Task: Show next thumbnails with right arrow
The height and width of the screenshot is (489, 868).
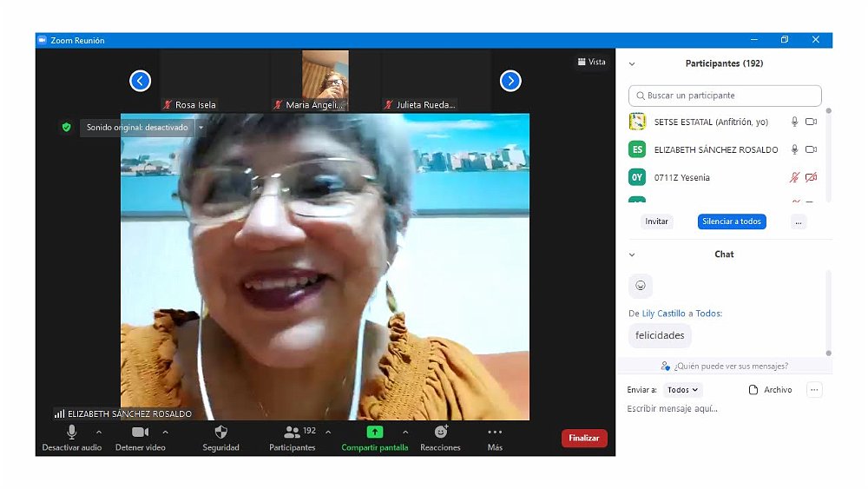Action: coord(510,81)
